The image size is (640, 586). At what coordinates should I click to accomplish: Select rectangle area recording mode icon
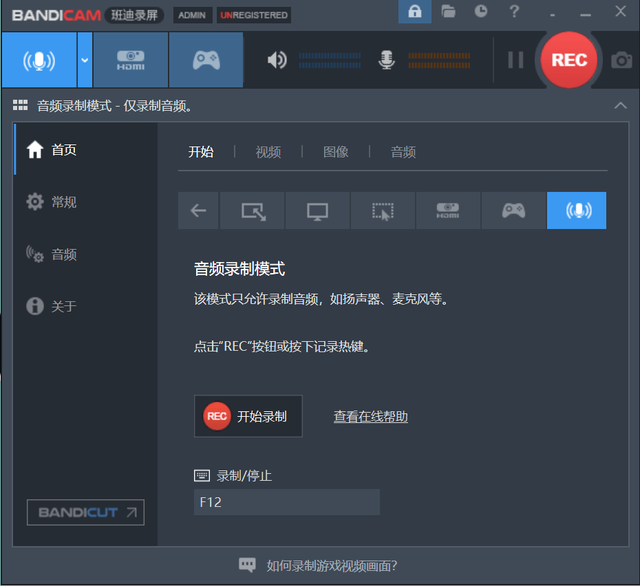tap(252, 211)
